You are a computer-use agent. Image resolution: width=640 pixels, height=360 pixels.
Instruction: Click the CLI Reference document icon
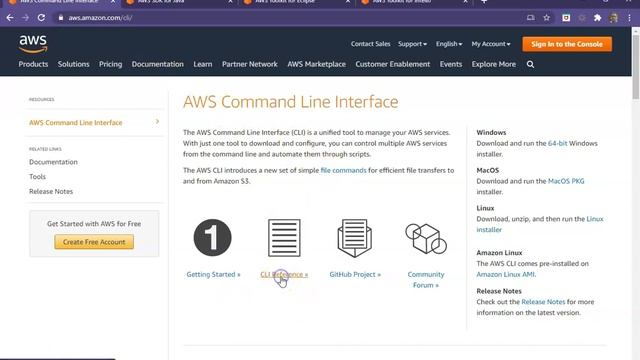pos(284,238)
